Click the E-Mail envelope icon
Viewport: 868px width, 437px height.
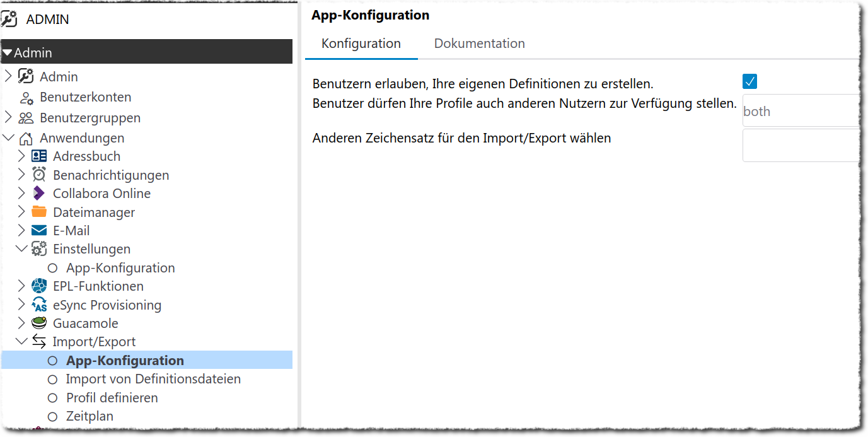[39, 231]
